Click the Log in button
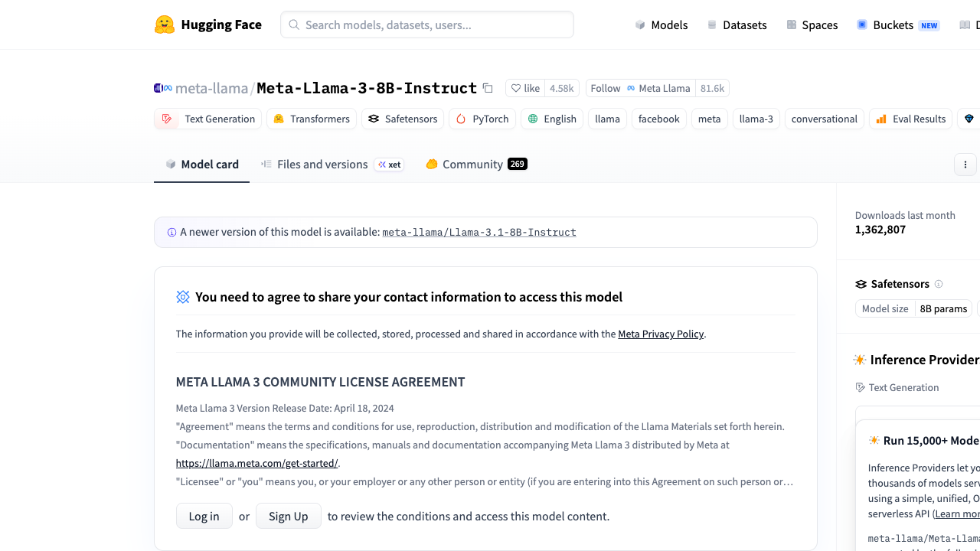980x551 pixels. (204, 516)
